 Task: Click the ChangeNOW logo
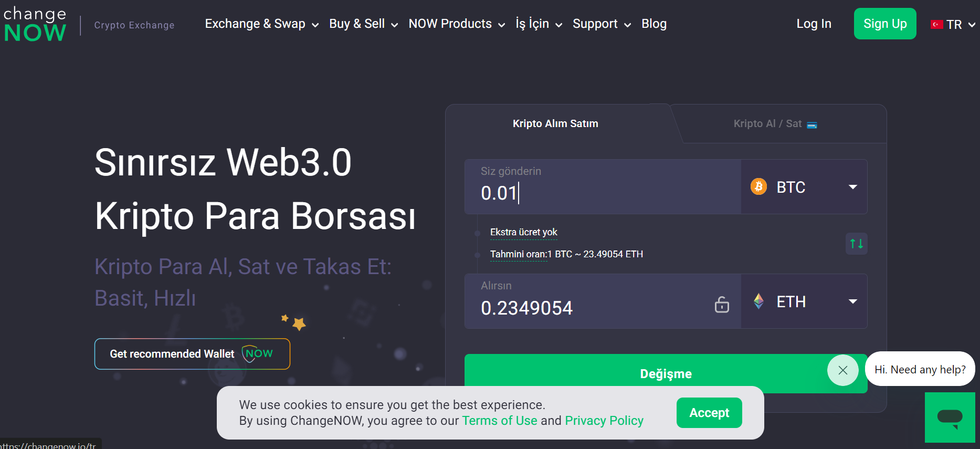[x=35, y=24]
